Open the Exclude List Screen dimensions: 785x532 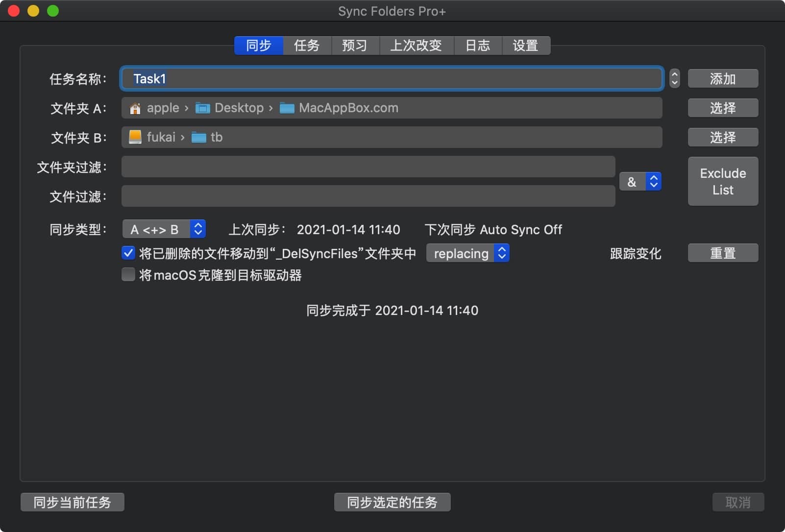(723, 181)
